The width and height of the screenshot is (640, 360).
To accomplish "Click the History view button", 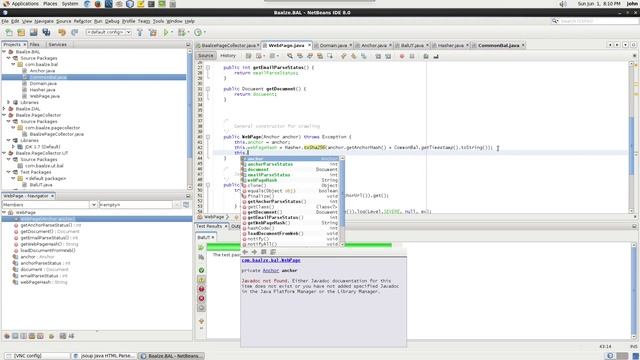I will point(228,56).
